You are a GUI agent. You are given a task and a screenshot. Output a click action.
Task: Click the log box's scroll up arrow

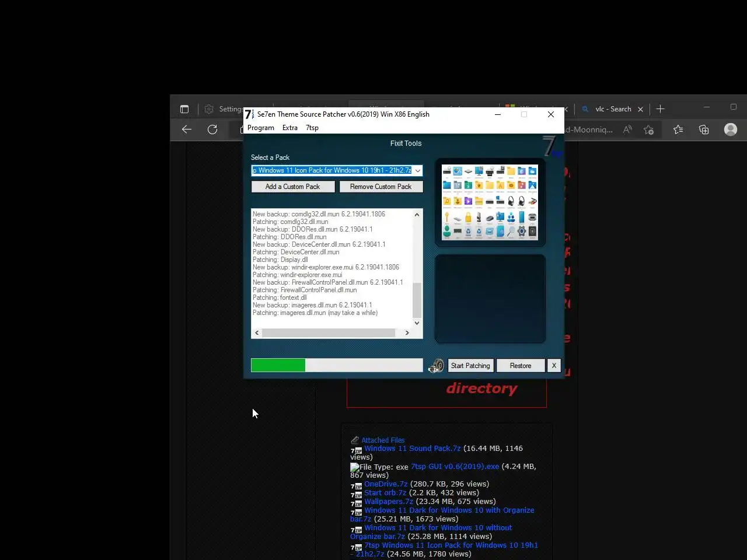tap(417, 215)
